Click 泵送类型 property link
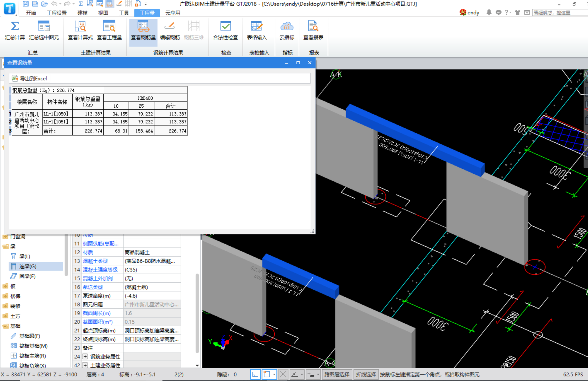Viewport: 588px width, 381px height. [x=93, y=287]
